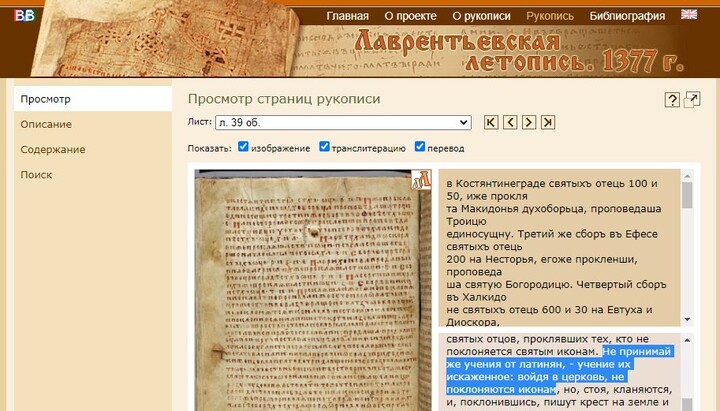Go to first leaf button

click(x=491, y=122)
